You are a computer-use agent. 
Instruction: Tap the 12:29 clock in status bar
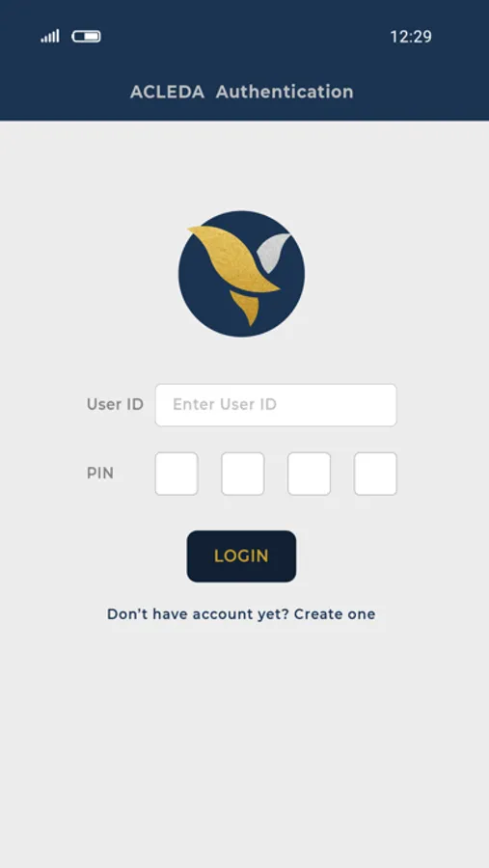(411, 37)
